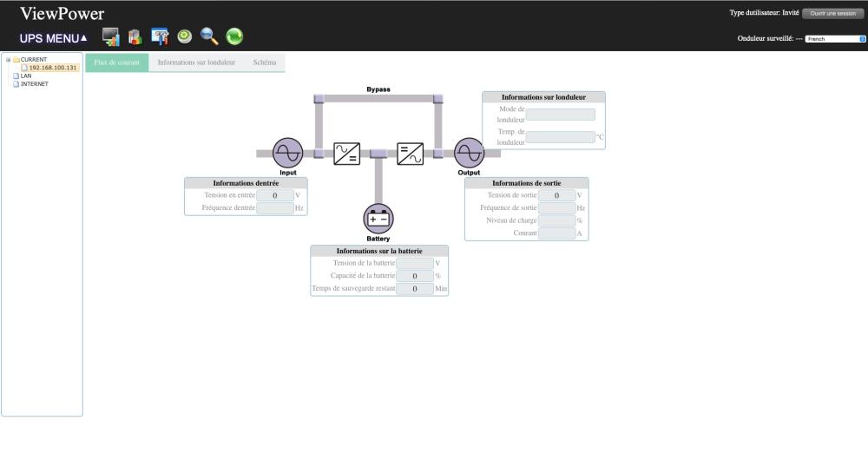Click the Input sine wave symbol
The width and height of the screenshot is (868, 453).
(288, 153)
